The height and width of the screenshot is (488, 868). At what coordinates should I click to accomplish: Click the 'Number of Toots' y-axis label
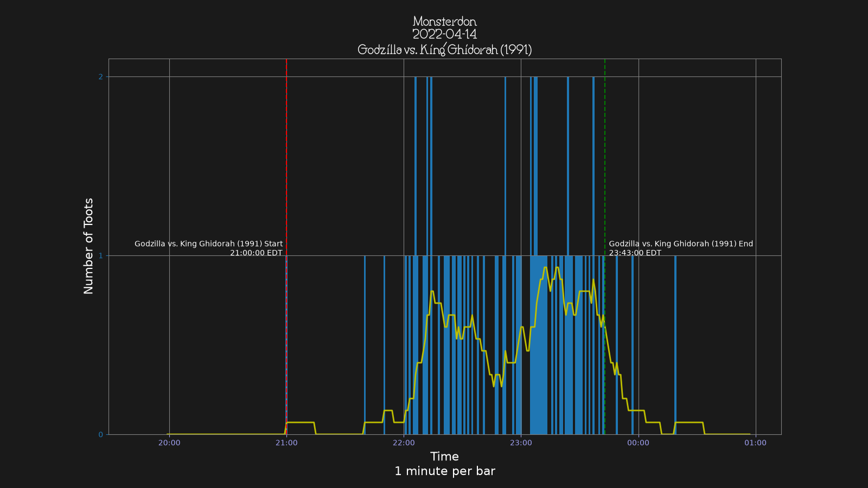point(88,246)
